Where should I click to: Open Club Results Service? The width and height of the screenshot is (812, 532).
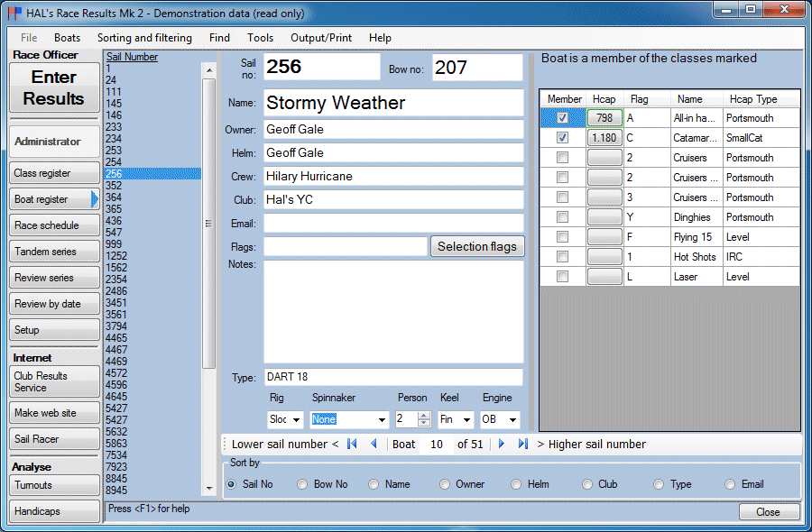click(54, 382)
